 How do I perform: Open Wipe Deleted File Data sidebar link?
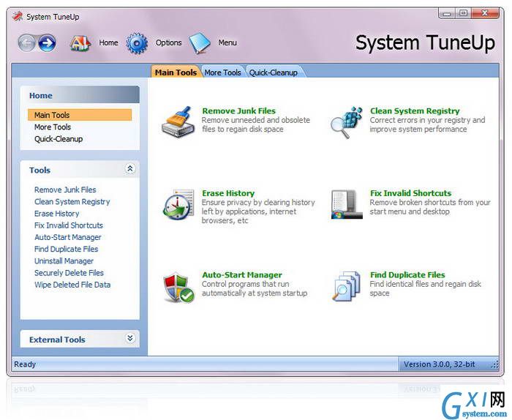[72, 285]
